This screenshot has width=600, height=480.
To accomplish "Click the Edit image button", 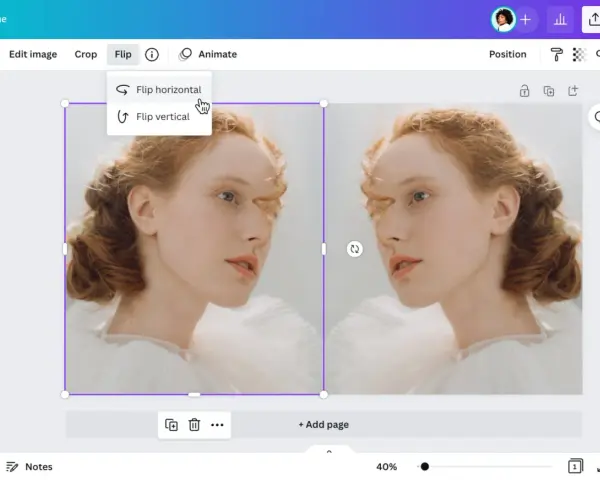I will click(x=33, y=54).
